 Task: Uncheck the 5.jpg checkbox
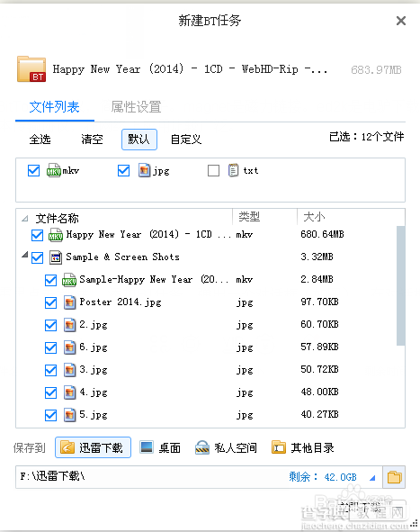click(x=51, y=415)
